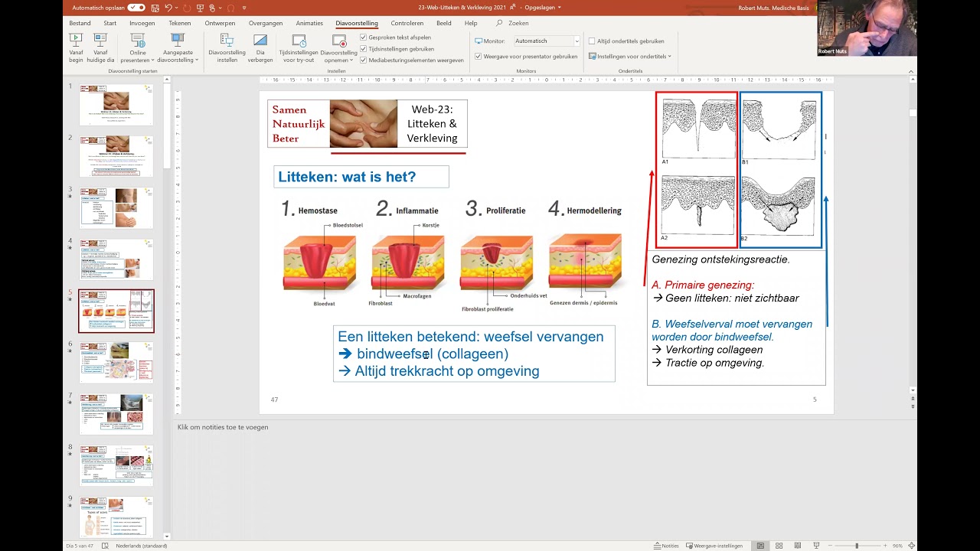
Task: Toggle Weergave voor presentator gebruiken
Action: pos(479,57)
